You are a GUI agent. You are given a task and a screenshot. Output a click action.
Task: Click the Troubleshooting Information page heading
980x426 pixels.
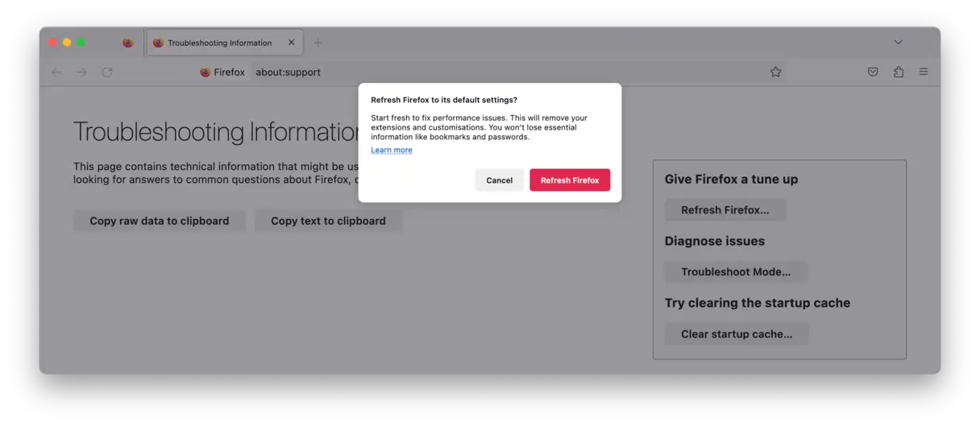click(x=216, y=131)
